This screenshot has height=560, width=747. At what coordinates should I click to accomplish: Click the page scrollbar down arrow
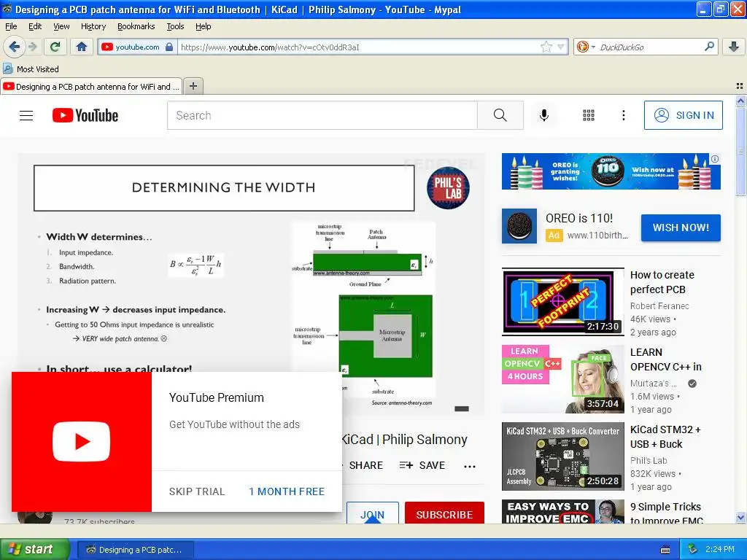(x=740, y=517)
